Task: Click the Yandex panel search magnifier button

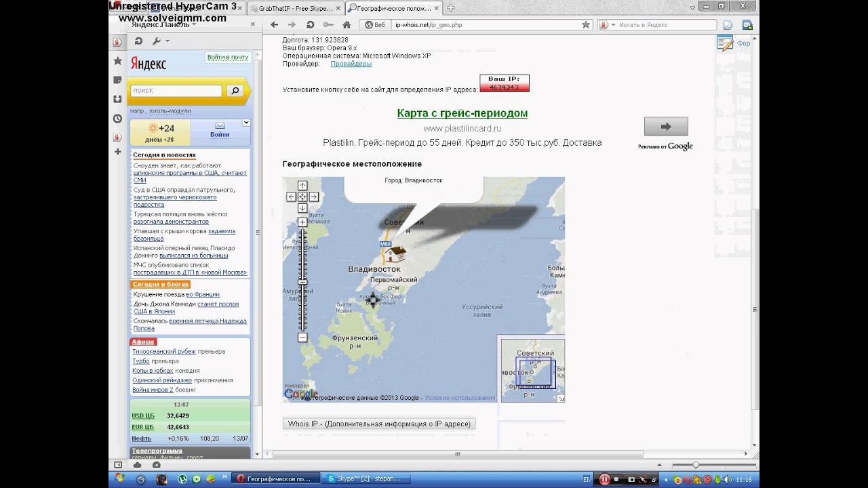Action: [x=235, y=90]
